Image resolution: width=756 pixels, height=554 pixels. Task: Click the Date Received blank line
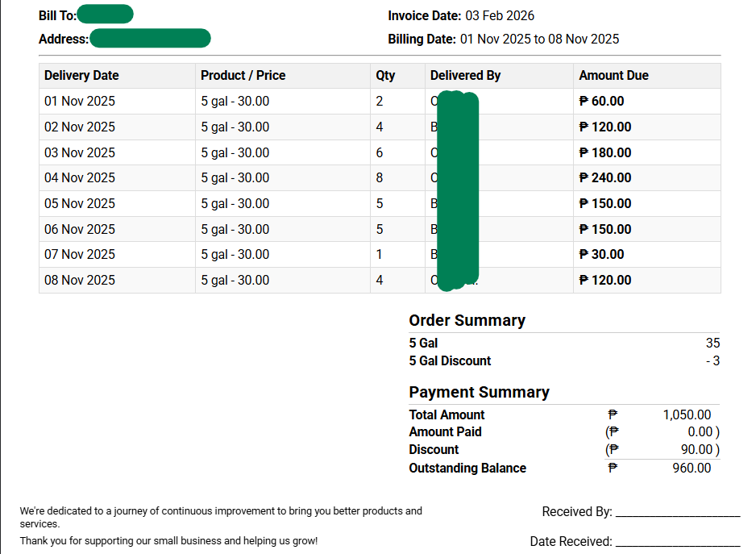677,543
